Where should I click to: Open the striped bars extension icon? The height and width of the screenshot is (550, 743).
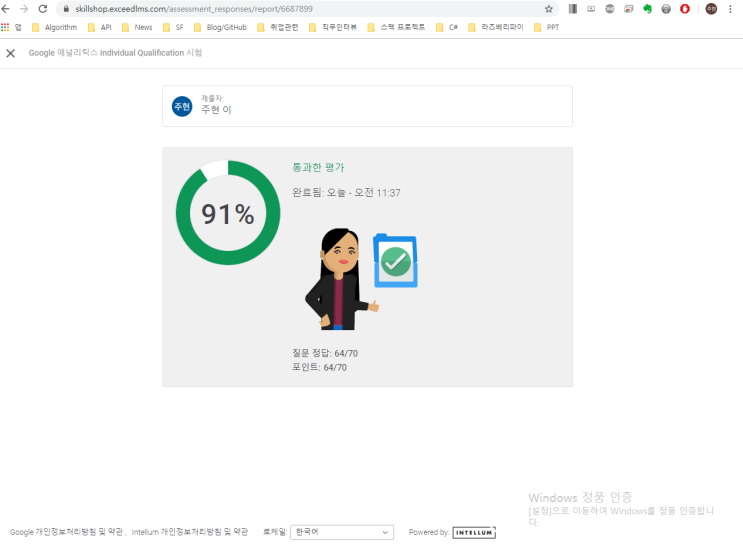coord(573,9)
